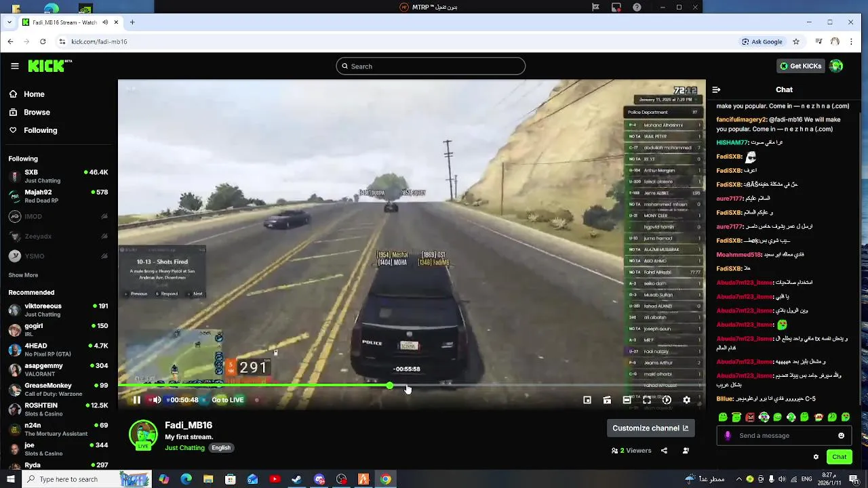This screenshot has height=488, width=868.
Task: Click the follow user icon beside share
Action: [x=686, y=451]
